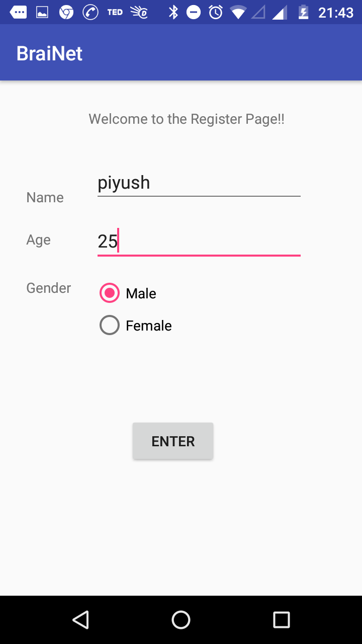Tap the Chrome notification icon
Viewport: 362px width, 644px height.
[x=66, y=12]
